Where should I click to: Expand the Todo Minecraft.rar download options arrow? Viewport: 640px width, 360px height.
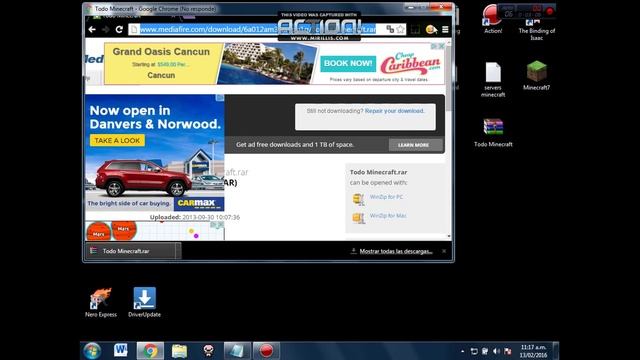point(178,251)
